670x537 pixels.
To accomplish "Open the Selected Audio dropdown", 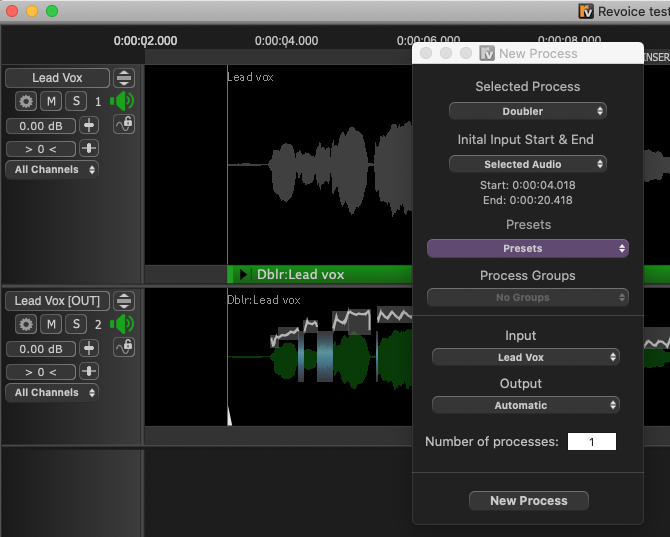I will 528,164.
